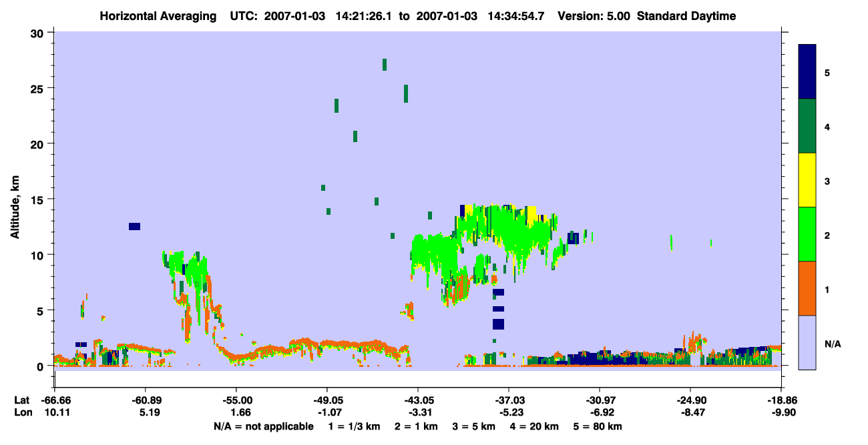Click the altitude tick label 30

coord(39,33)
